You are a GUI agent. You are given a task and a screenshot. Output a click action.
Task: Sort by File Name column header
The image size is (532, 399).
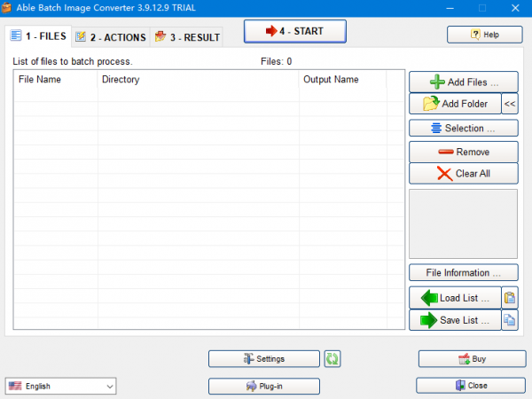[x=56, y=80]
